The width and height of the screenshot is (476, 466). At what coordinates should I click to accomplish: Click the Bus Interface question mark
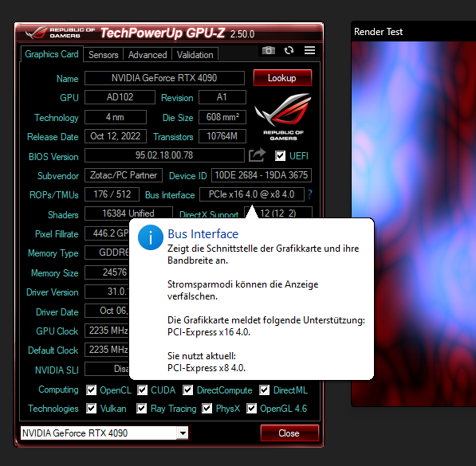tap(309, 194)
